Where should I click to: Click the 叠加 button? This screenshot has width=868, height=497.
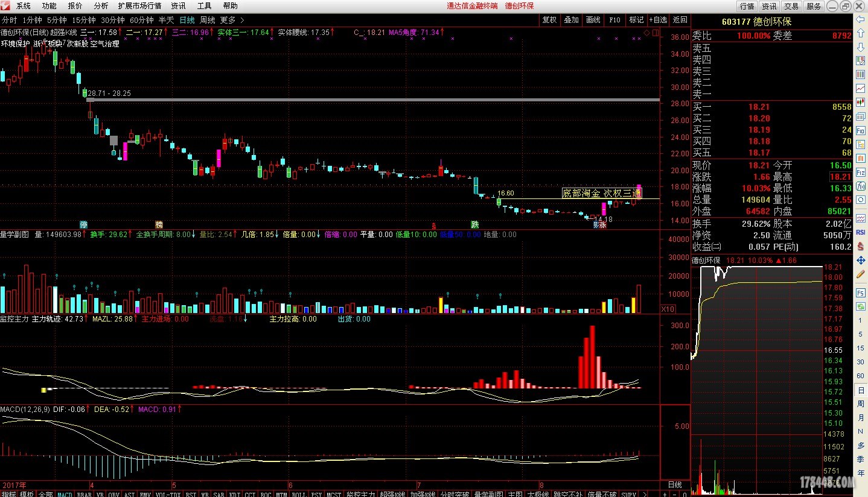(571, 20)
